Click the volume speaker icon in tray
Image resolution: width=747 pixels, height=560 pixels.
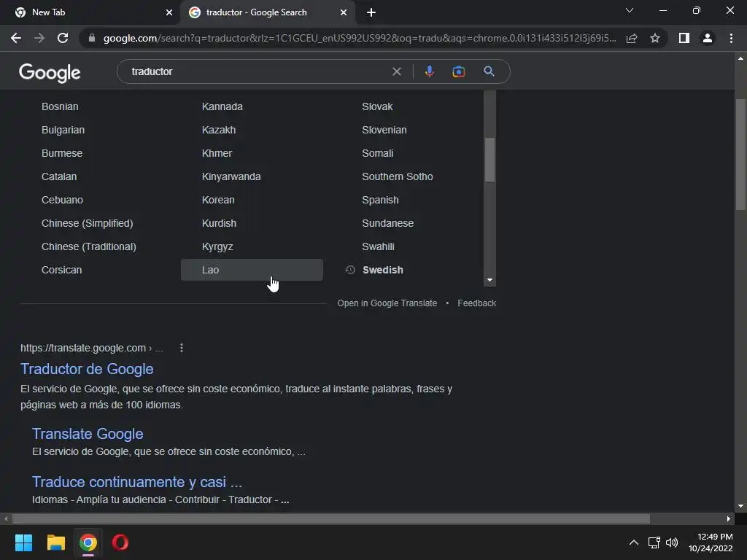(x=672, y=542)
